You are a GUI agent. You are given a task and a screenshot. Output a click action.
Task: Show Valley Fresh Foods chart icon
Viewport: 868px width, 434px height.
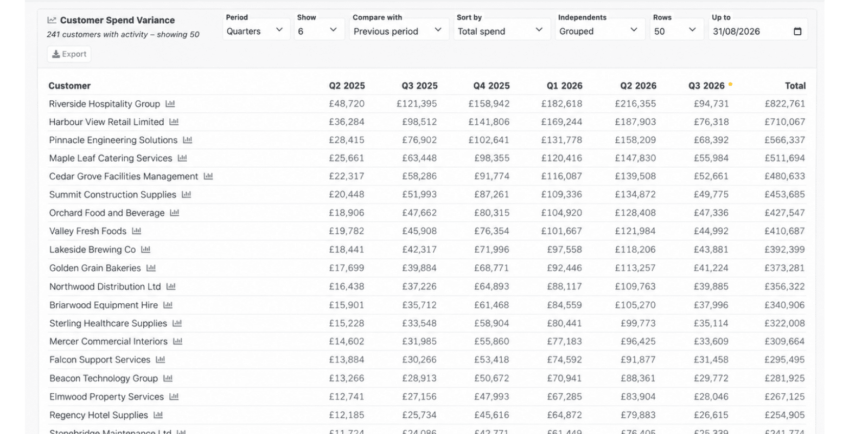click(x=137, y=231)
